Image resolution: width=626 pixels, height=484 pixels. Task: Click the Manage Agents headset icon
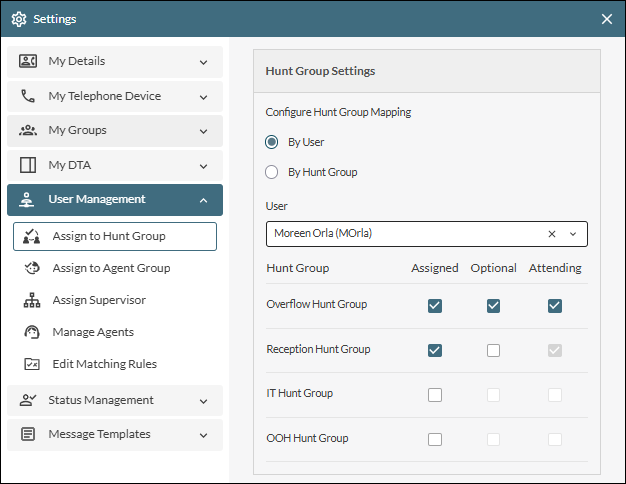coord(32,332)
